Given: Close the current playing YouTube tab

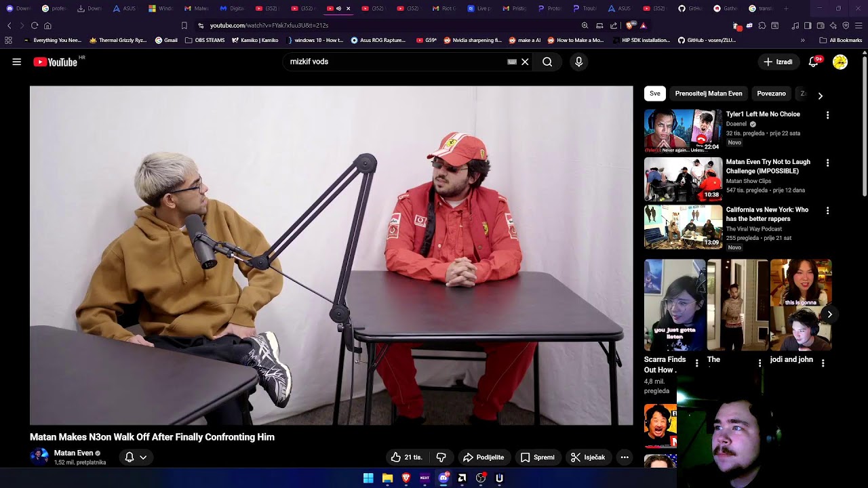Looking at the screenshot, I should tap(349, 8).
